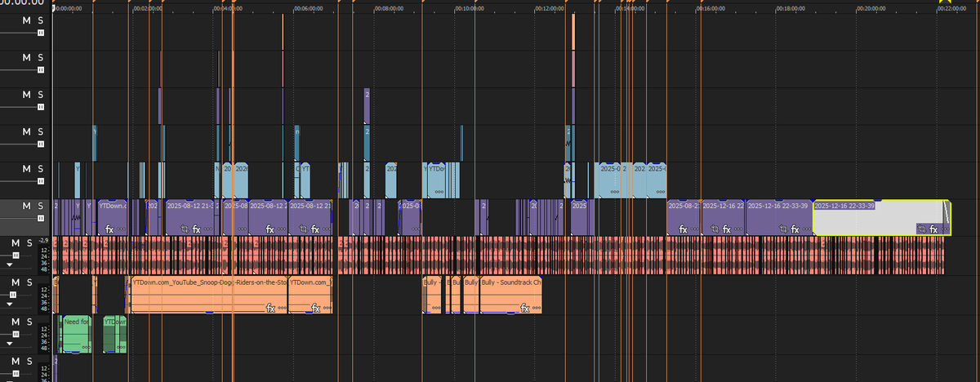Open event FX on the highlighted selected clip
980x382 pixels.
(933, 229)
